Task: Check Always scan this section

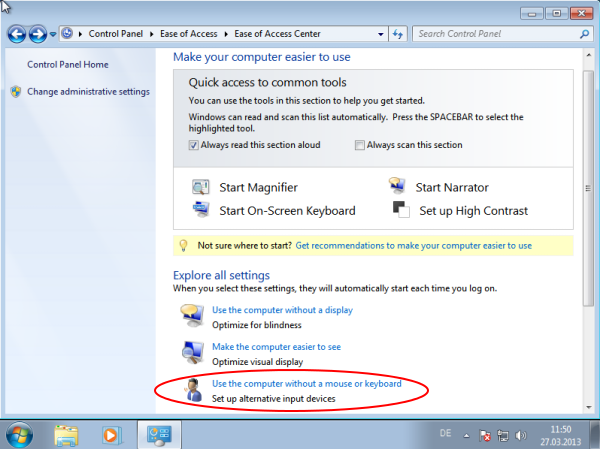Action: 359,145
